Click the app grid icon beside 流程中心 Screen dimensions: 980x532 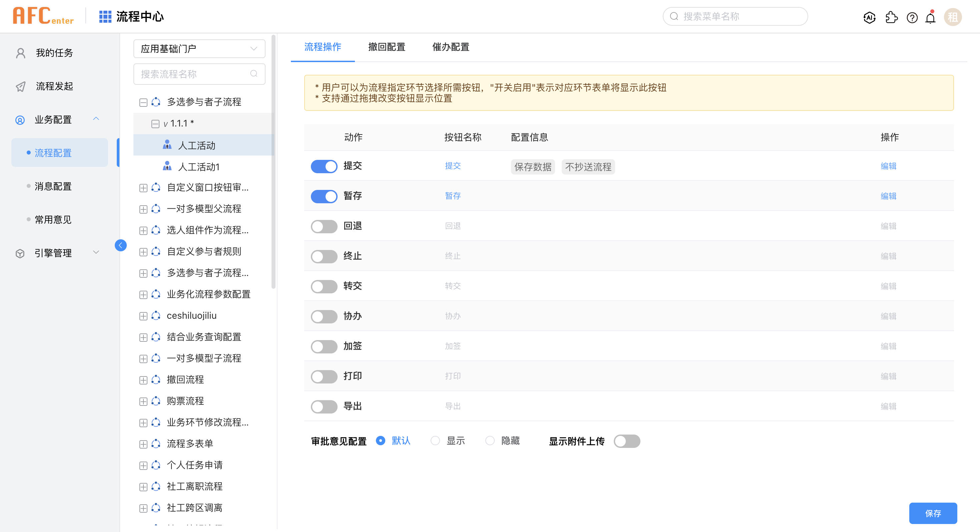(x=105, y=16)
